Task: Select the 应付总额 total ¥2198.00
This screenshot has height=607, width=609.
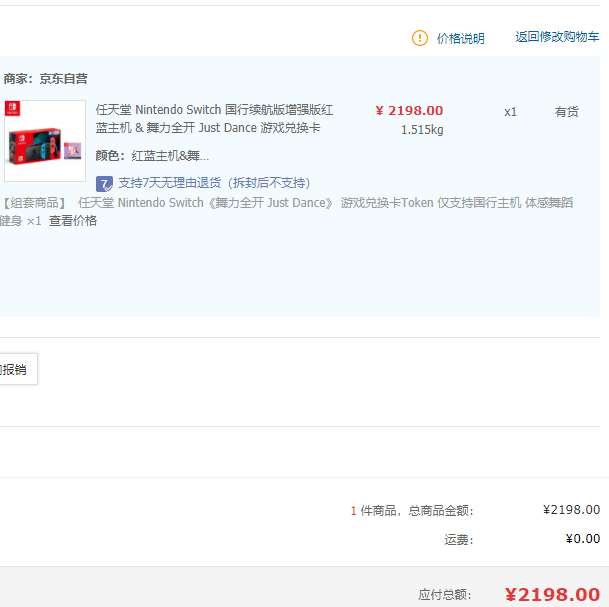Action: pos(552,594)
